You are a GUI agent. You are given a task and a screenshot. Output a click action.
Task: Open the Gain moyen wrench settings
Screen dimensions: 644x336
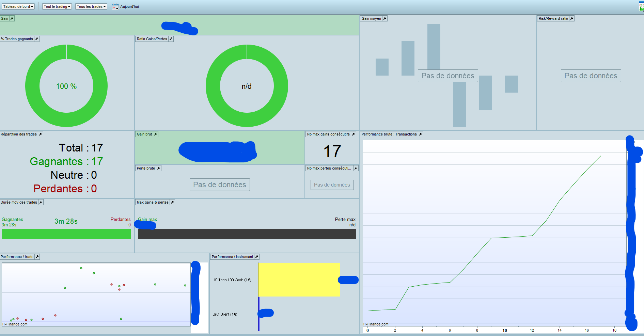tap(385, 18)
